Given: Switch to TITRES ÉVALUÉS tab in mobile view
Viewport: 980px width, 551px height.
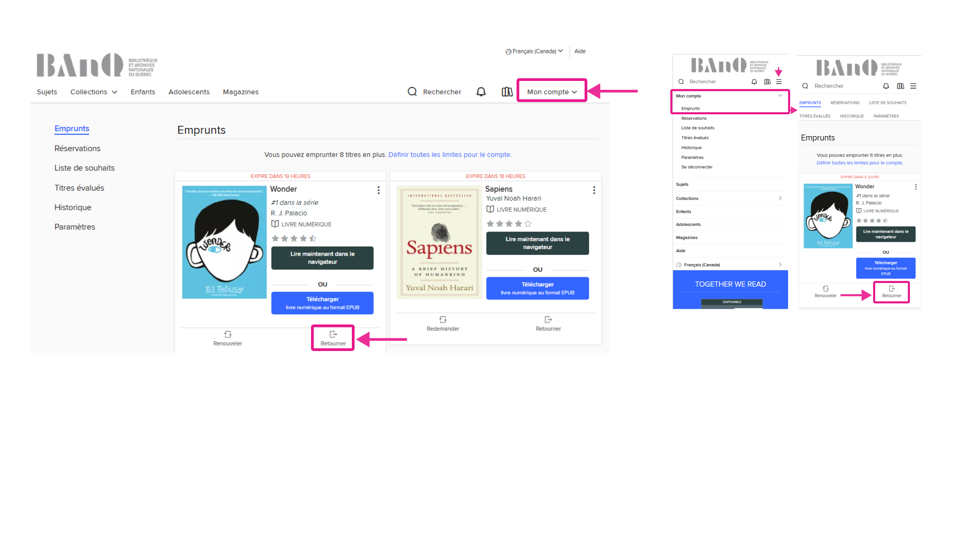Looking at the screenshot, I should click(x=815, y=116).
